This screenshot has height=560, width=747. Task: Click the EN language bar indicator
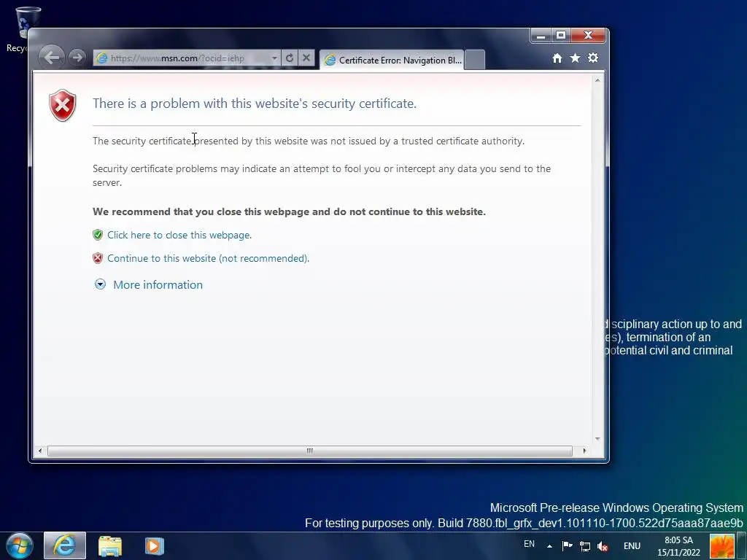529,544
